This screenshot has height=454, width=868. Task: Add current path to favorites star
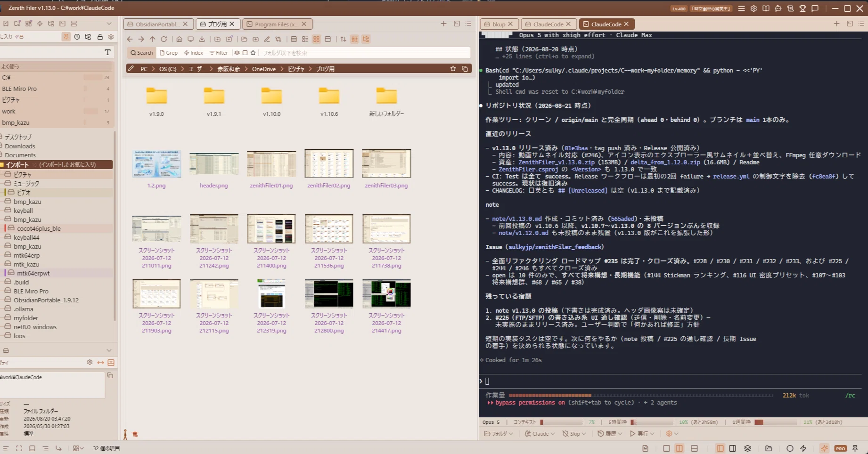[453, 69]
